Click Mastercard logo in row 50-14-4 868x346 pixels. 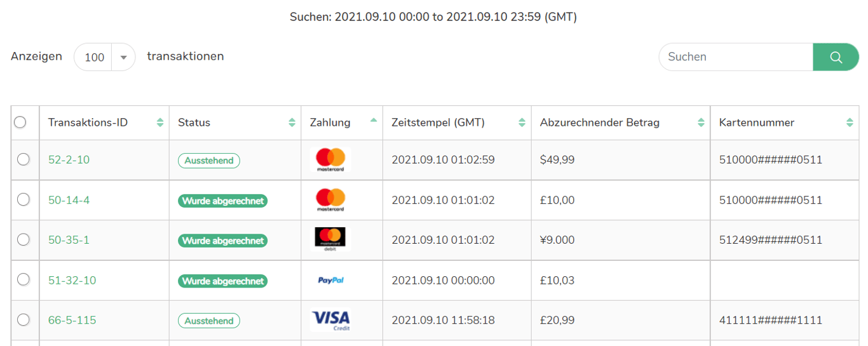coord(330,200)
